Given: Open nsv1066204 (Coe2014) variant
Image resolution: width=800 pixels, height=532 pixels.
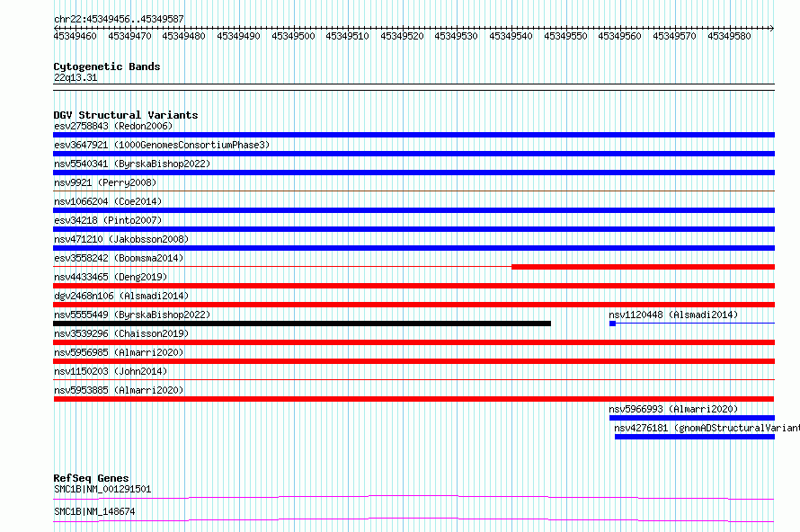Looking at the screenshot, I should tap(108, 201).
